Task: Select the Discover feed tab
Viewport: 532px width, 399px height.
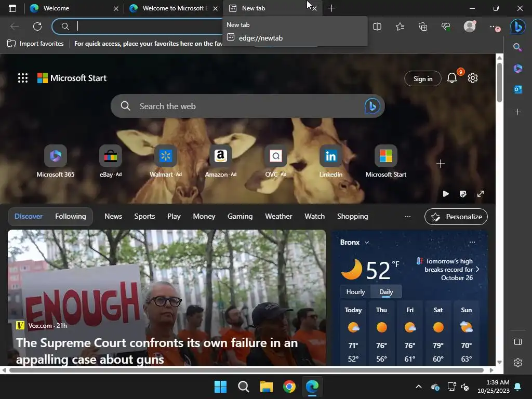Action: [29, 217]
